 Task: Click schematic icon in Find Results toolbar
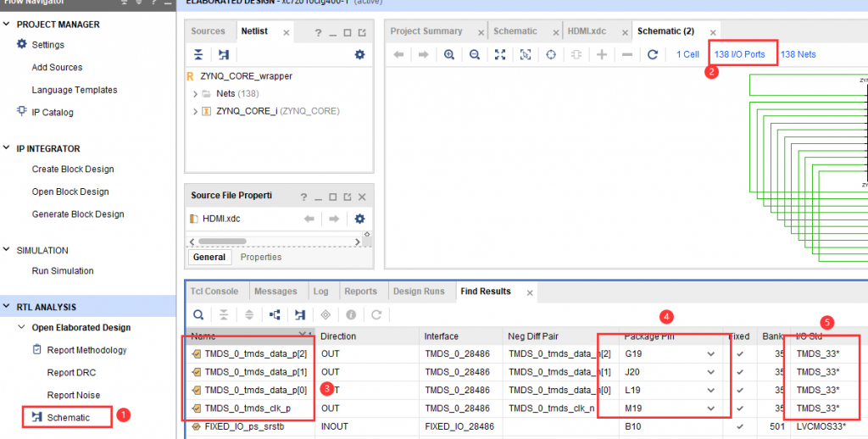[300, 315]
